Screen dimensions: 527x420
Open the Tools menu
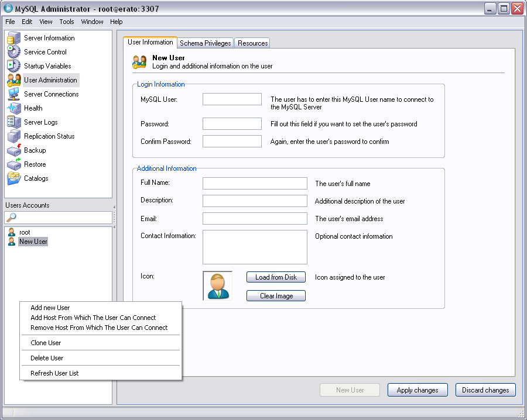pyautogui.click(x=67, y=22)
